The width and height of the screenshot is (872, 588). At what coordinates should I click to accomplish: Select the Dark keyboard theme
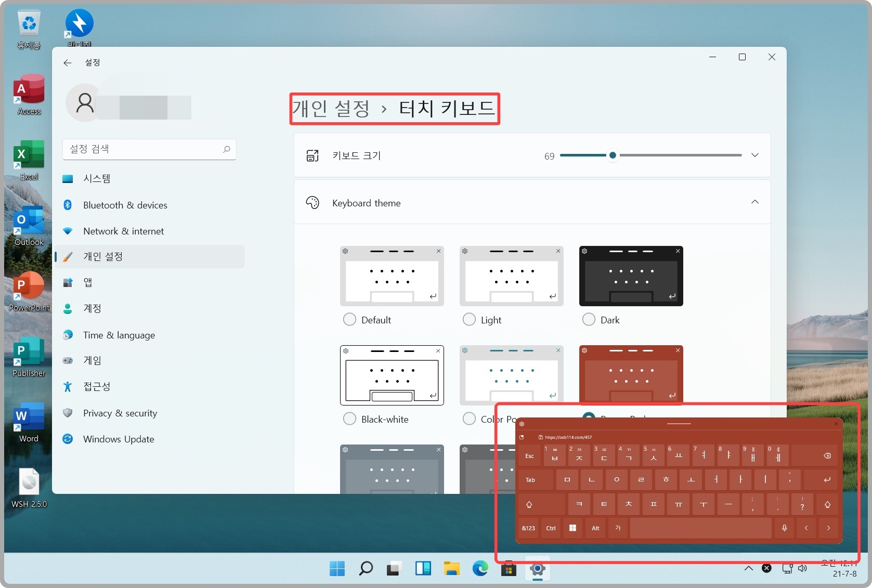[589, 319]
